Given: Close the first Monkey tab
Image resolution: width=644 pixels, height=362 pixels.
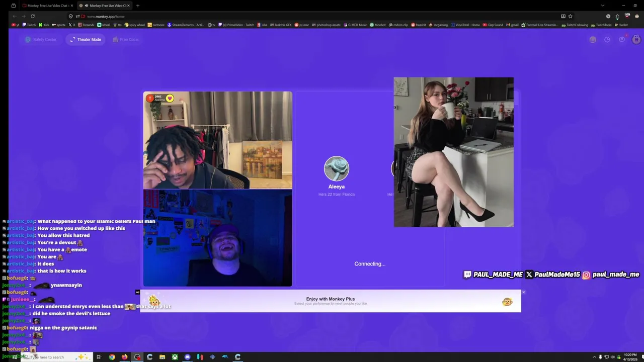Looking at the screenshot, I should (72, 6).
